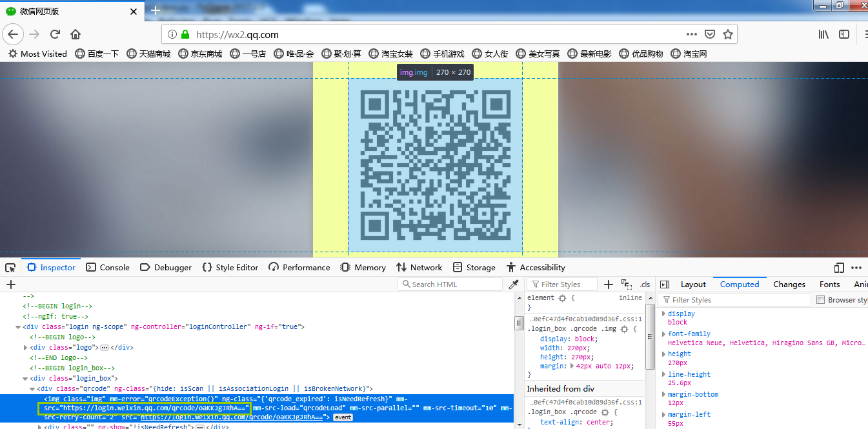Open the browser home page
868x429 pixels.
coord(76,34)
